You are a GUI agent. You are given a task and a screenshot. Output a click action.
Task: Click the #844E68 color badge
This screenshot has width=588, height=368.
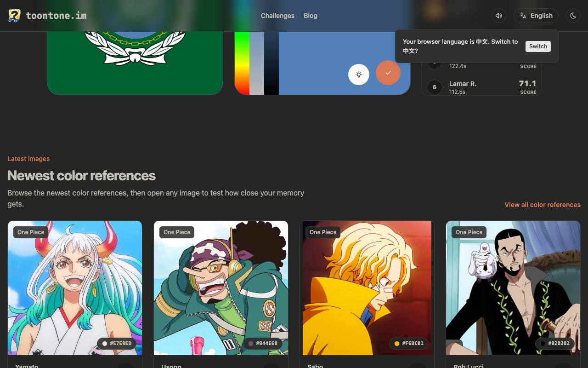click(x=263, y=343)
